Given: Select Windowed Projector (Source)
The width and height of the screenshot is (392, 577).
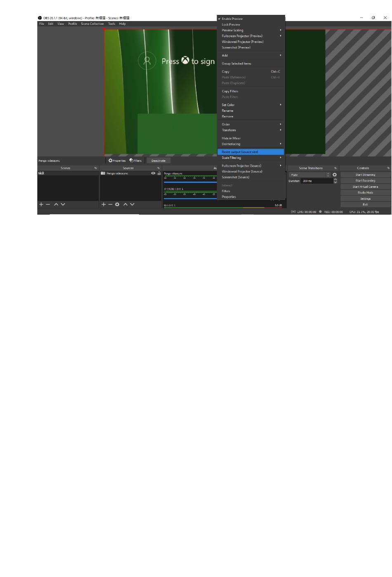Looking at the screenshot, I should pos(251,171).
